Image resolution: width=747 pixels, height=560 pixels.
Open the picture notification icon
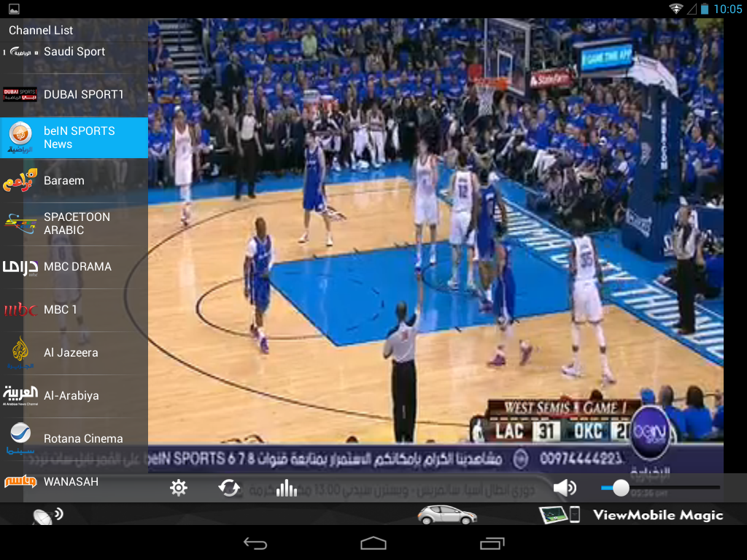[15, 9]
